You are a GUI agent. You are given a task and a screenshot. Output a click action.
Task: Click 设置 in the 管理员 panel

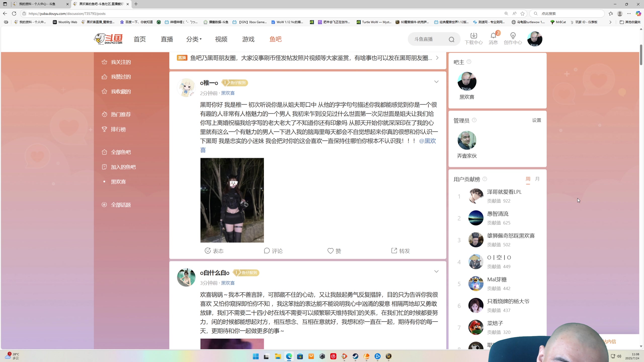pyautogui.click(x=537, y=120)
